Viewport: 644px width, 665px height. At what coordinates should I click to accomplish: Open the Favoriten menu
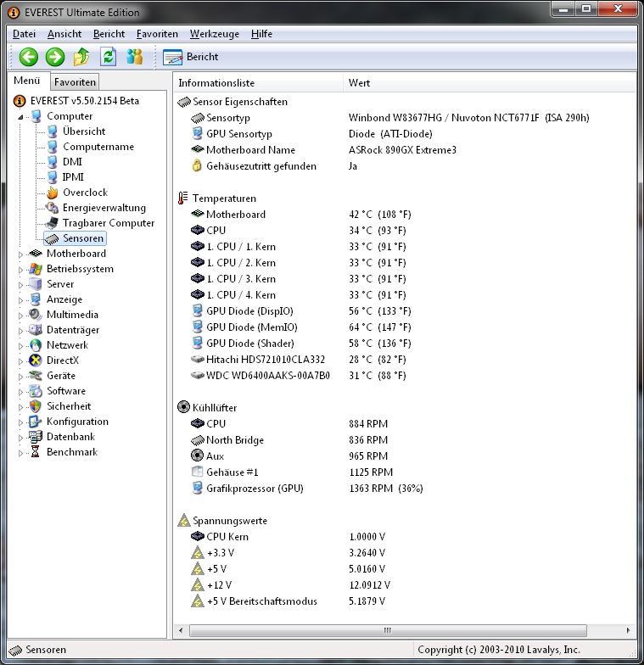coord(157,34)
